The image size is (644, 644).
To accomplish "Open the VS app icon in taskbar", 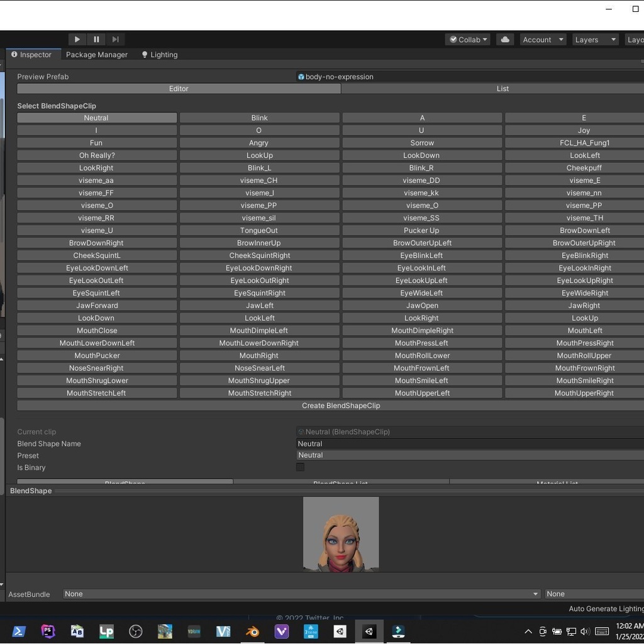I will (223, 631).
